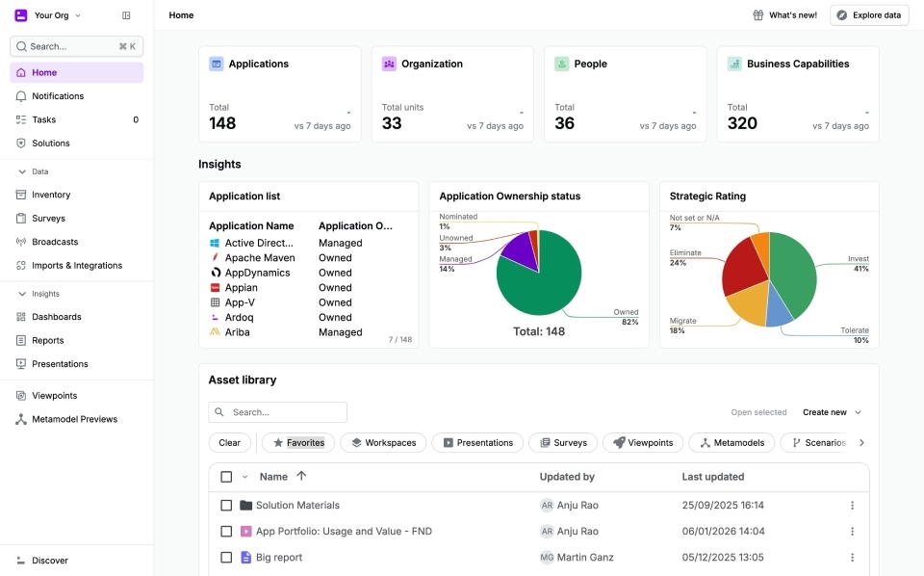The height and width of the screenshot is (576, 924).
Task: Select the Favorites filter chip
Action: [x=297, y=443]
